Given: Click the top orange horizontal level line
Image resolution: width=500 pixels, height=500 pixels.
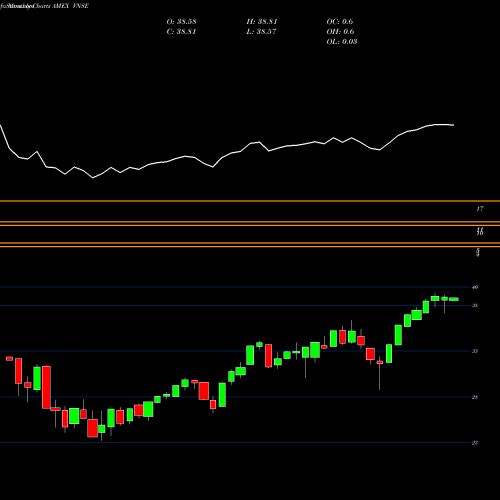Looking at the screenshot, I should [250, 201].
